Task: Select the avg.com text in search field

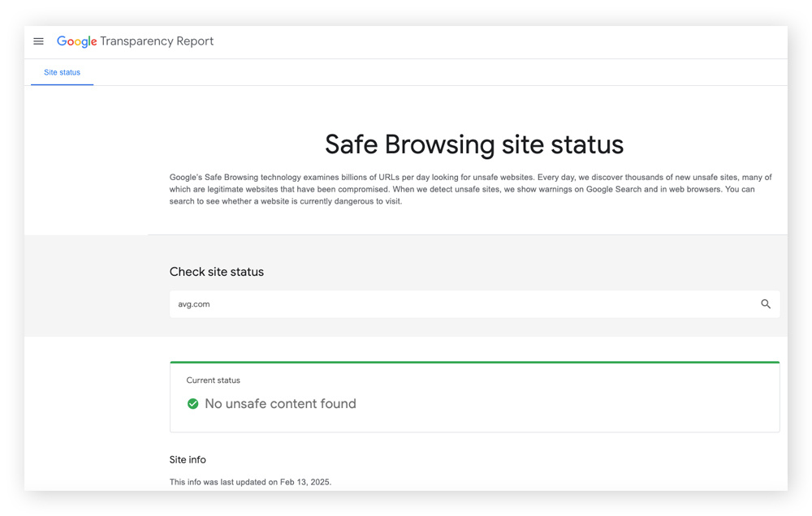Action: (x=192, y=303)
